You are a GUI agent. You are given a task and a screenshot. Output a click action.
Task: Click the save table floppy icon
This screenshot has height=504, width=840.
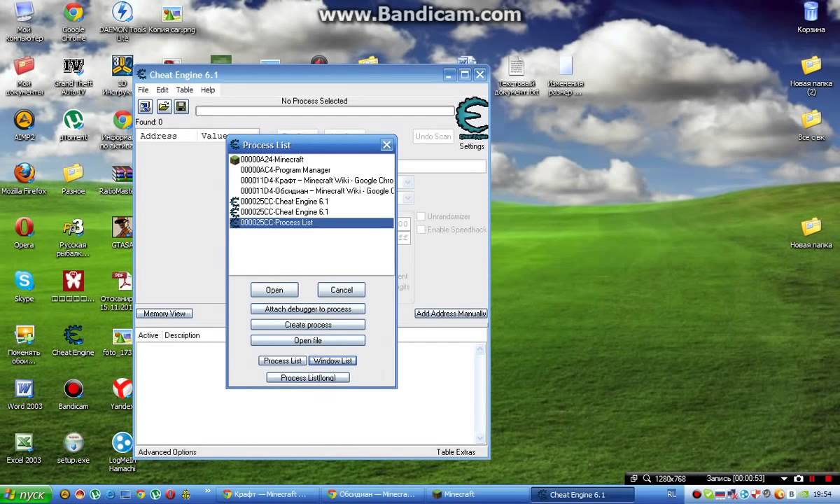pyautogui.click(x=181, y=106)
